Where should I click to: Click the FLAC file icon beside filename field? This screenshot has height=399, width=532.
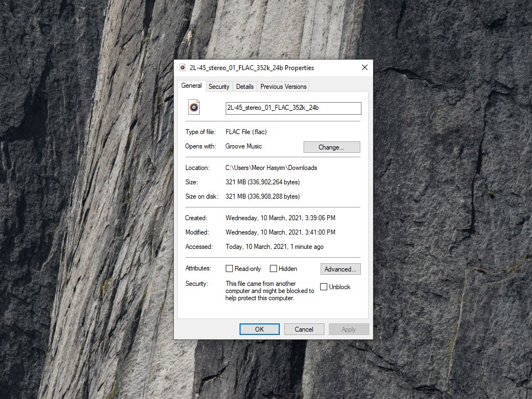tap(194, 107)
